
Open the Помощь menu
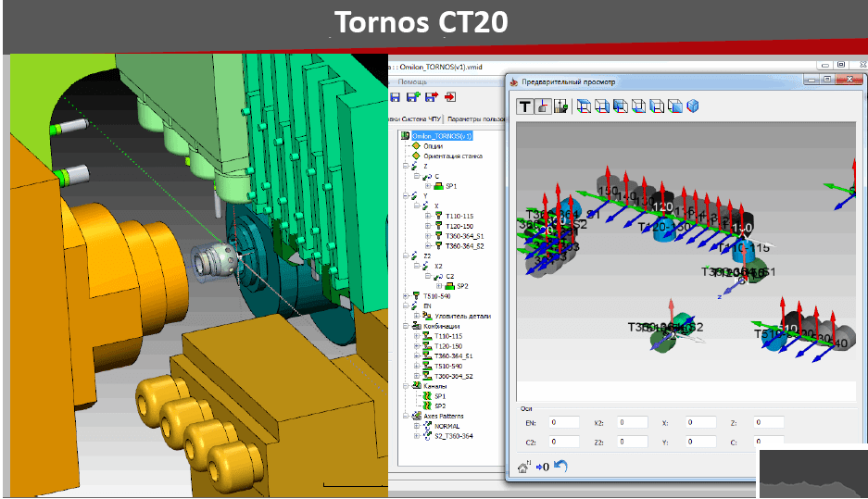(425, 81)
